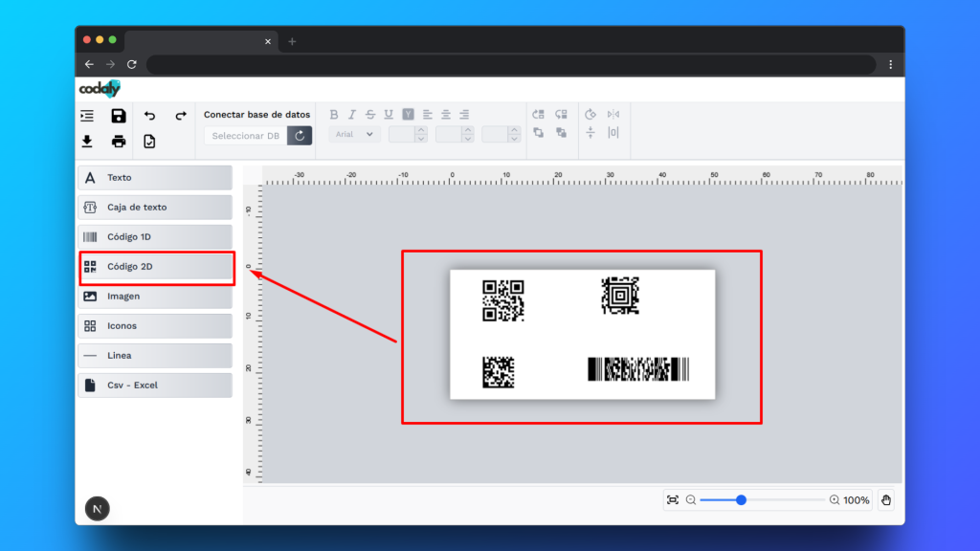Close the current browser tab

point(268,42)
